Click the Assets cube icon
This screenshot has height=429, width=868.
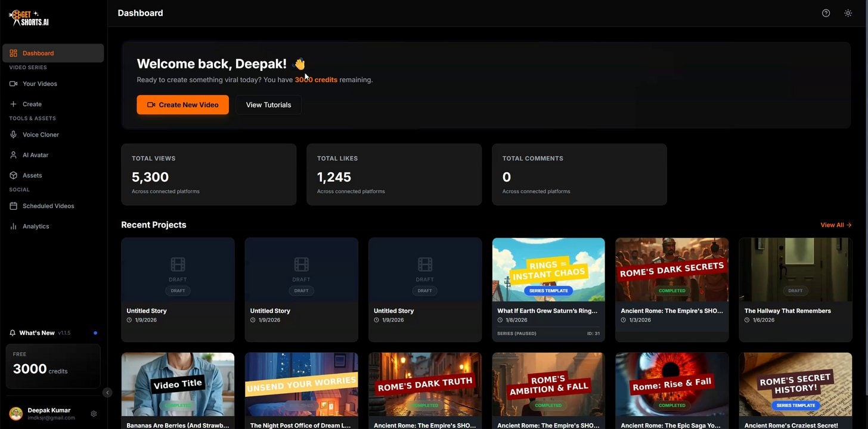(x=13, y=175)
